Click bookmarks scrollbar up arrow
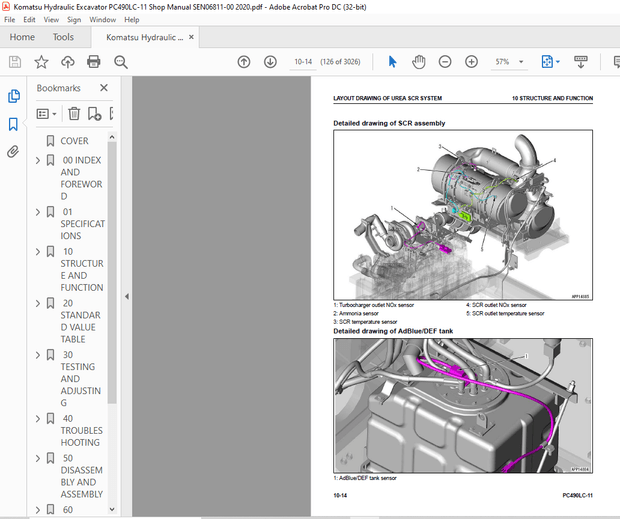Screen dimensions: 620x519 (112, 137)
